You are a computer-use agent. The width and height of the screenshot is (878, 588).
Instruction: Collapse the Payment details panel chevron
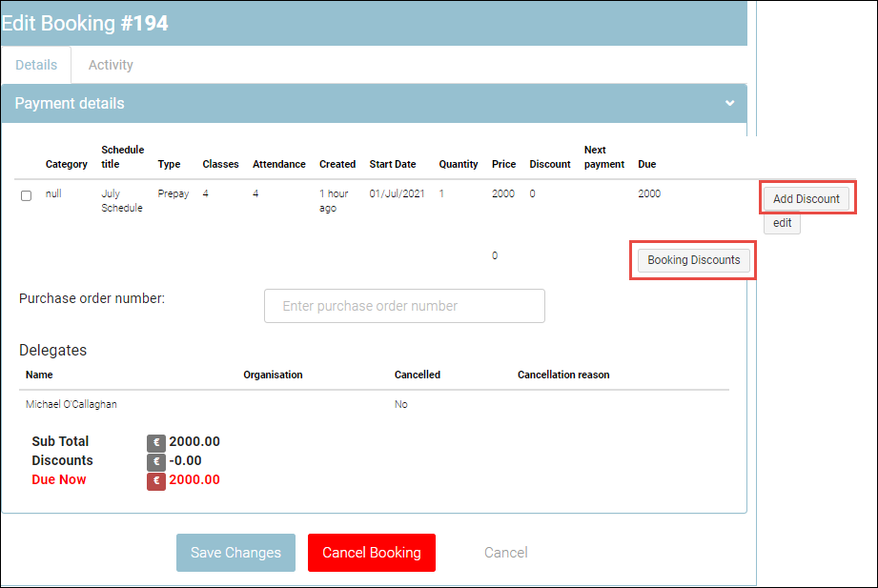pyautogui.click(x=729, y=103)
